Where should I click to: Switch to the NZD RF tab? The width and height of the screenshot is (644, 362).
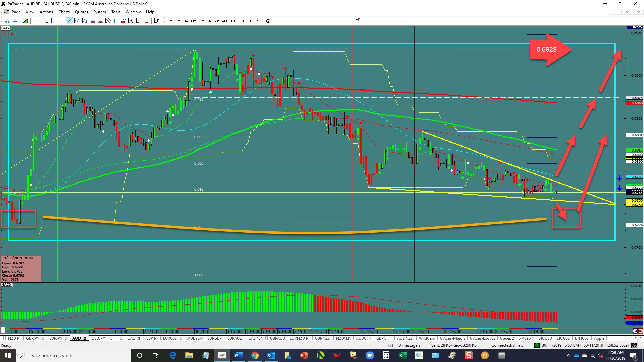(x=14, y=338)
